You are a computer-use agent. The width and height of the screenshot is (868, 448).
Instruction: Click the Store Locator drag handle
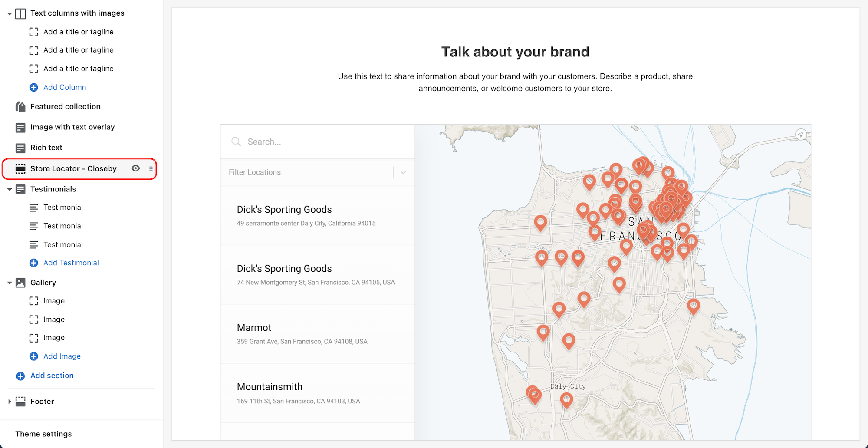[x=151, y=169]
